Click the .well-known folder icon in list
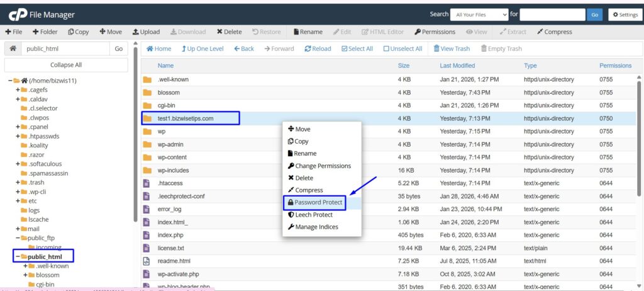Screen dimensions: 644x291 [147, 79]
